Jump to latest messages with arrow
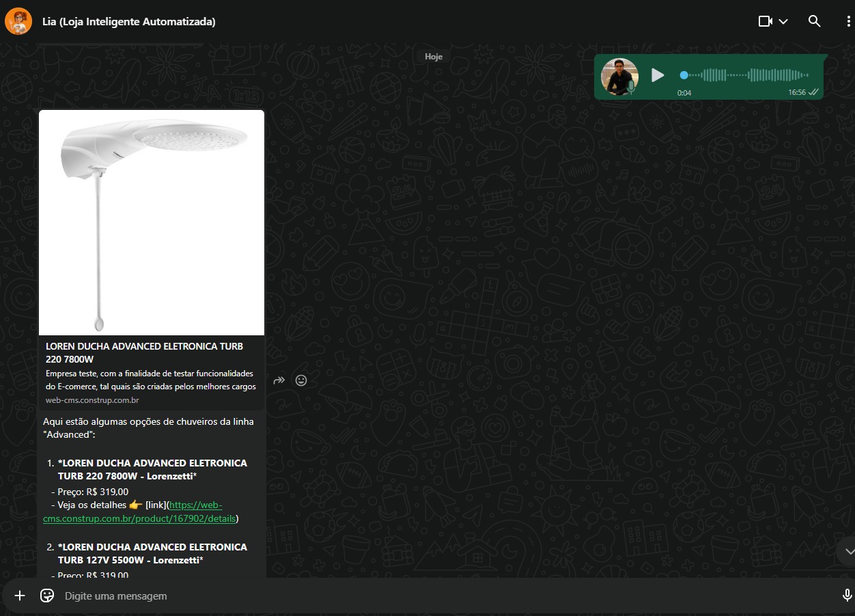The height and width of the screenshot is (616, 855). pos(849,551)
